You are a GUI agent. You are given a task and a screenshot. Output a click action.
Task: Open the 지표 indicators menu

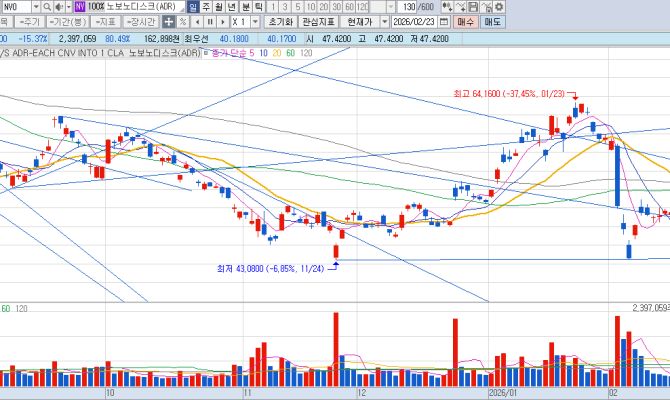pyautogui.click(x=105, y=21)
